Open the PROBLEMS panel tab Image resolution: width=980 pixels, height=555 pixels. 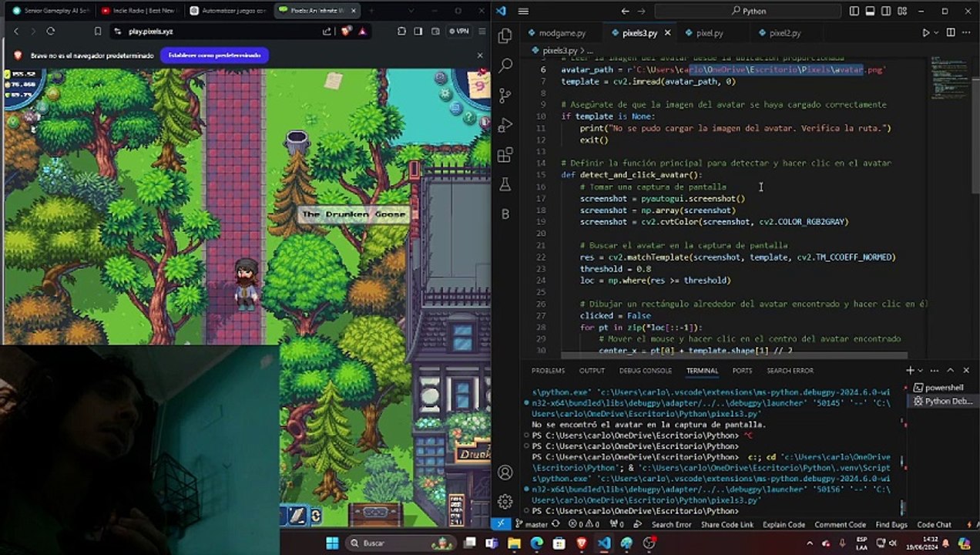coord(548,371)
